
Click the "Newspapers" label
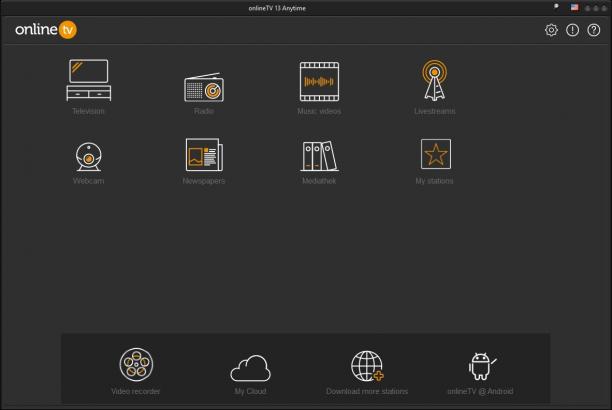coord(204,181)
